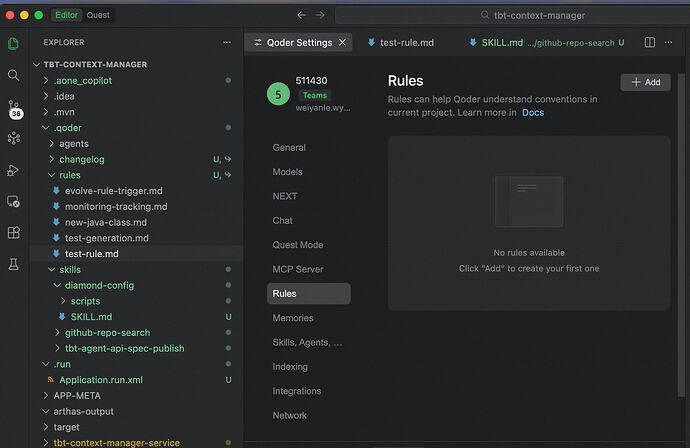Switch to Editor mode

66,15
